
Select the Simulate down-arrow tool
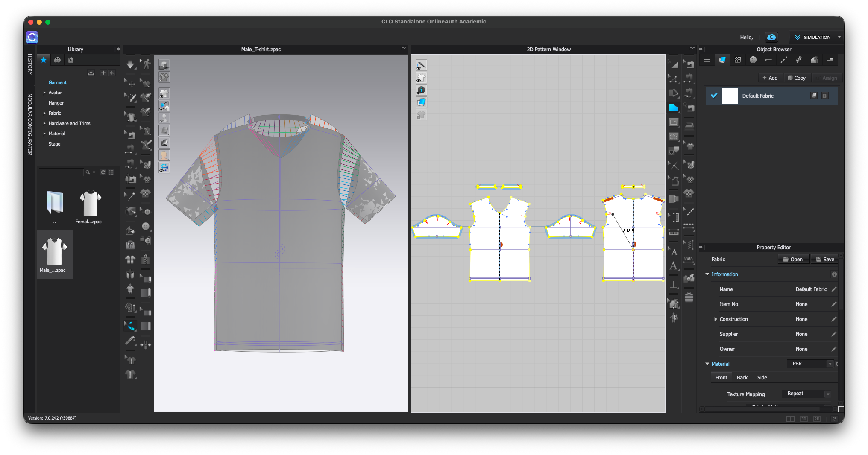tap(130, 64)
